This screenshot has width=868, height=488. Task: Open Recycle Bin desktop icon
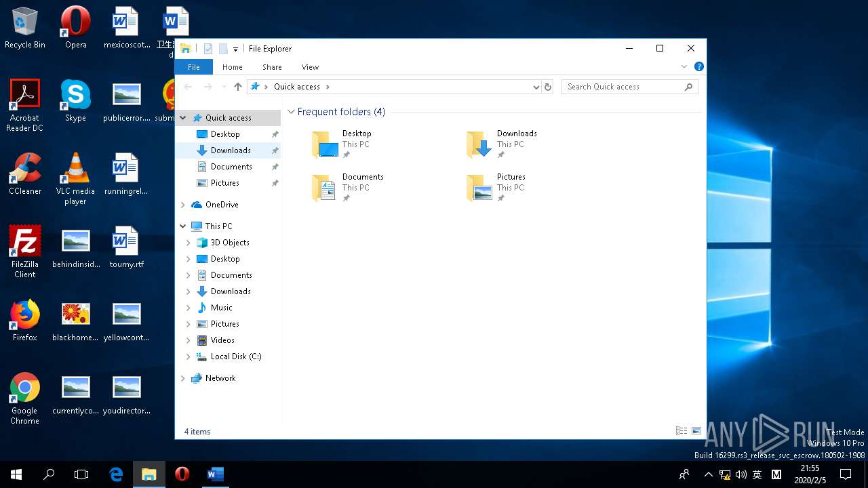point(25,28)
